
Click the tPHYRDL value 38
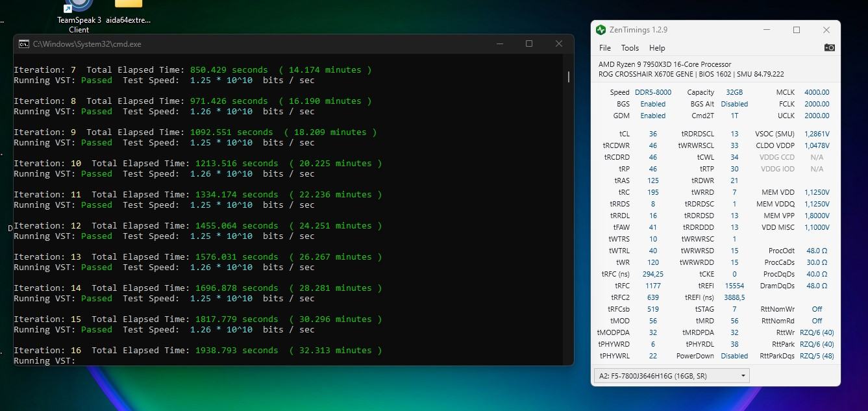coord(734,344)
